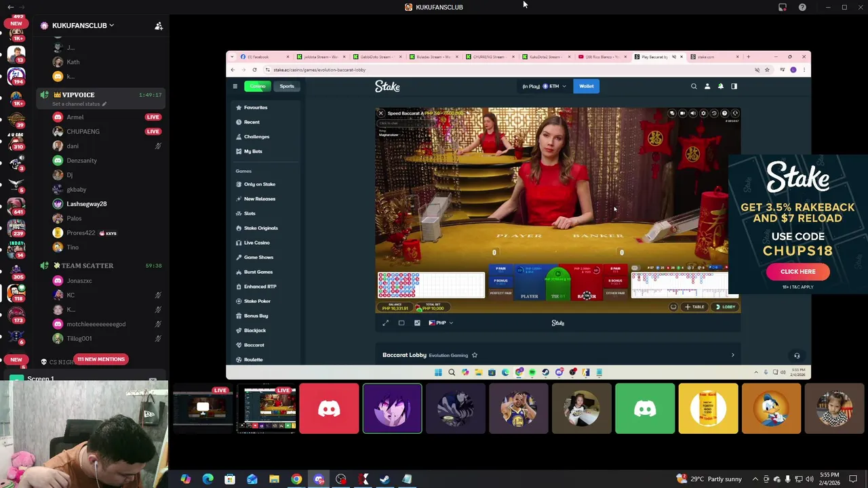Open the baccarat help question icon
Screen dimensions: 868x488
[724, 113]
